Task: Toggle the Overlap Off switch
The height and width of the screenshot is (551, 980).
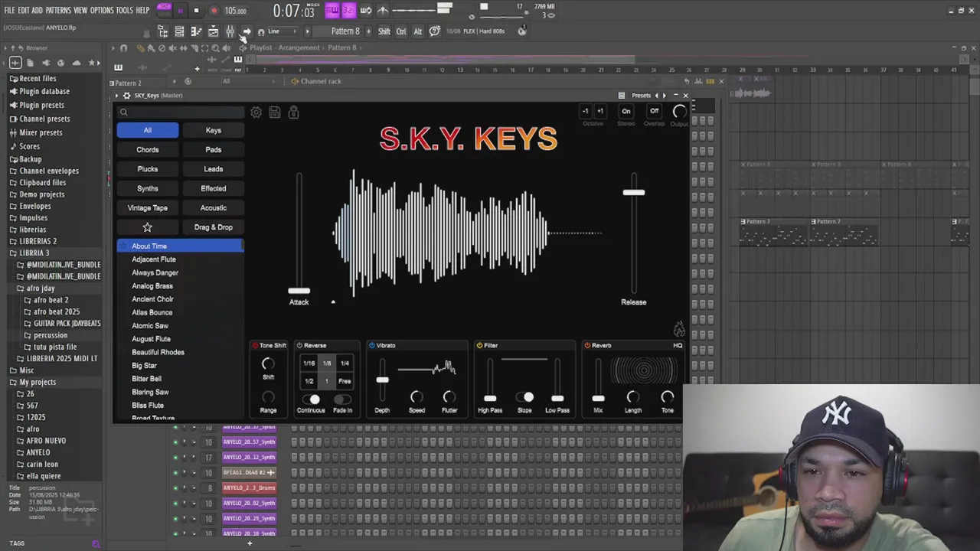Action: (x=654, y=111)
